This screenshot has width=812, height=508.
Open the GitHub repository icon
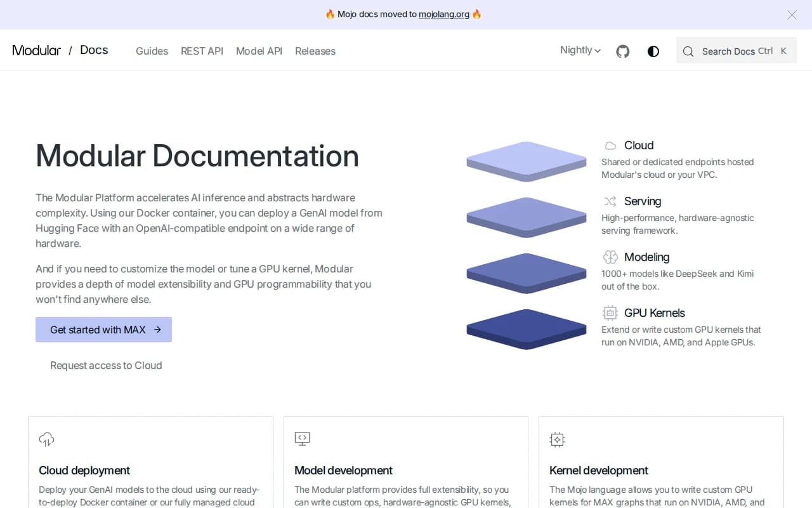tap(623, 51)
